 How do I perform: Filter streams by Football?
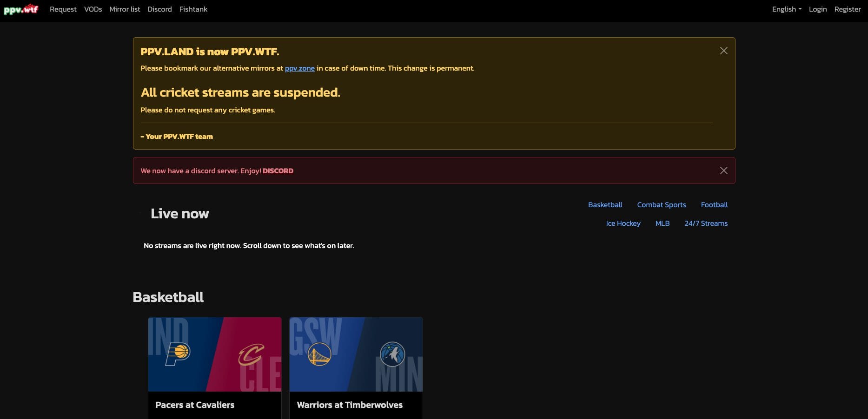[714, 204]
